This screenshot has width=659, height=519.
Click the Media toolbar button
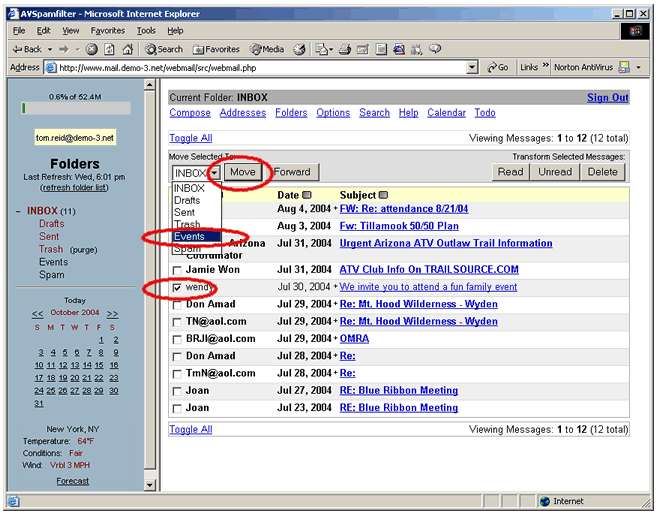point(267,49)
